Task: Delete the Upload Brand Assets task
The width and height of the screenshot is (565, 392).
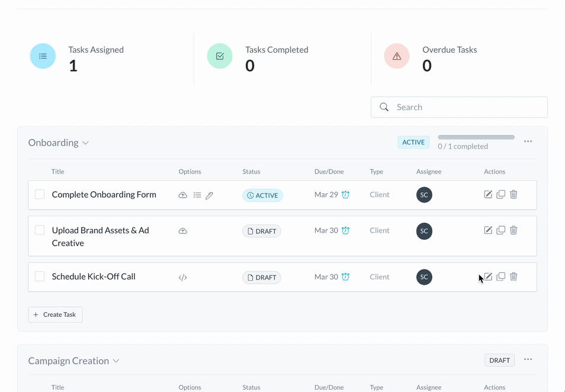Action: click(513, 230)
